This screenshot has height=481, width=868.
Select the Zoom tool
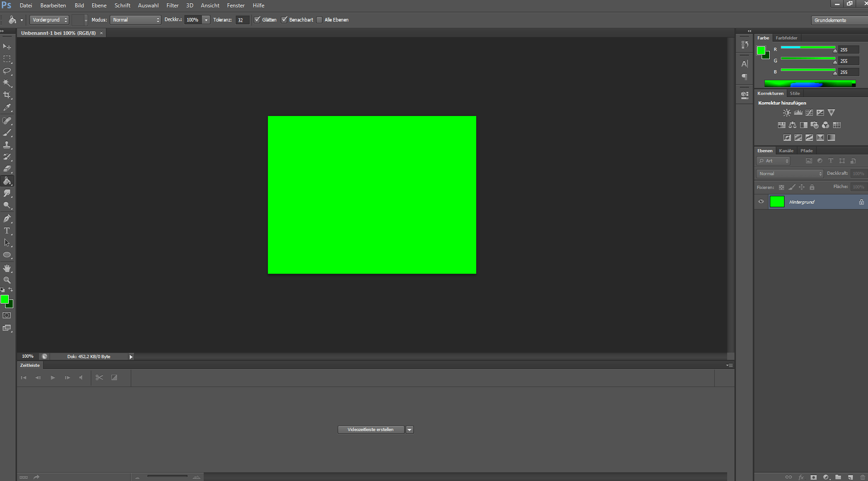pyautogui.click(x=7, y=280)
